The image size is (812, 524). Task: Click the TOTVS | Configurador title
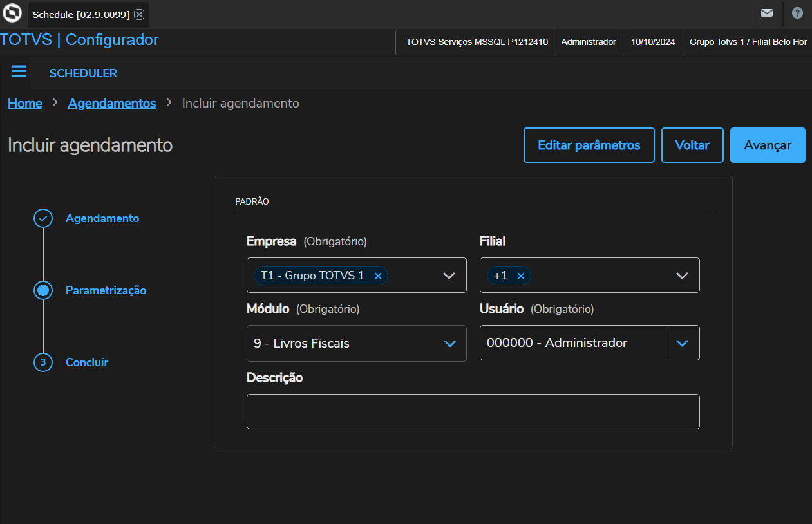79,40
